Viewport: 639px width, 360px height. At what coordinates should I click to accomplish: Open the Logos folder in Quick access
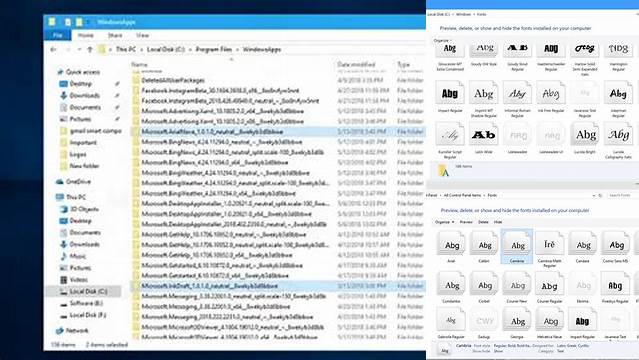[x=78, y=155]
